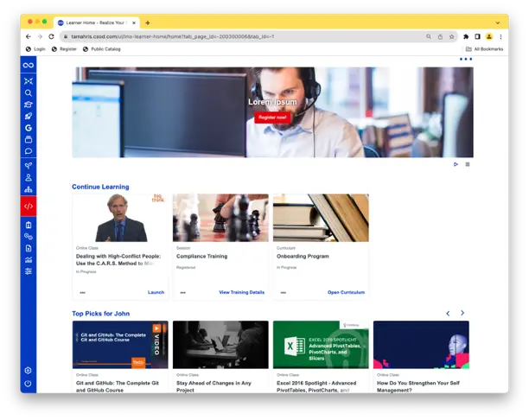Open the Register bookmark in bookmarks bar
This screenshot has width=529, height=420.
coord(64,49)
